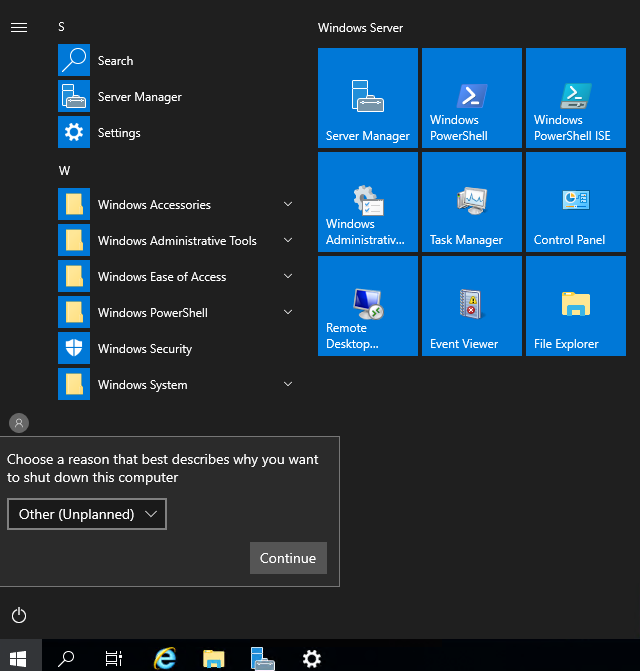Open Search from the app list

175,60
